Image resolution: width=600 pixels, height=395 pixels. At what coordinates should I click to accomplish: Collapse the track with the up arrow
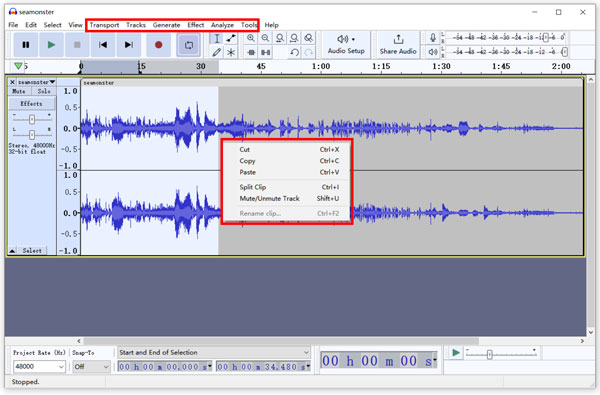tap(12, 251)
